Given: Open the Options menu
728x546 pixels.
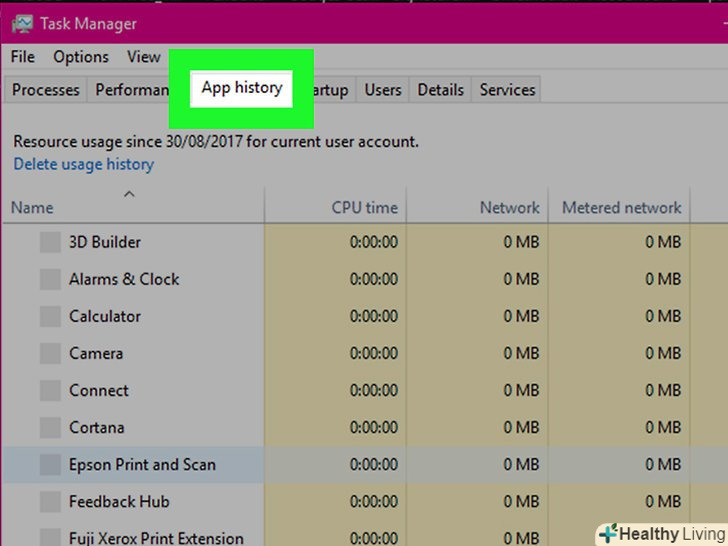Looking at the screenshot, I should click(81, 57).
